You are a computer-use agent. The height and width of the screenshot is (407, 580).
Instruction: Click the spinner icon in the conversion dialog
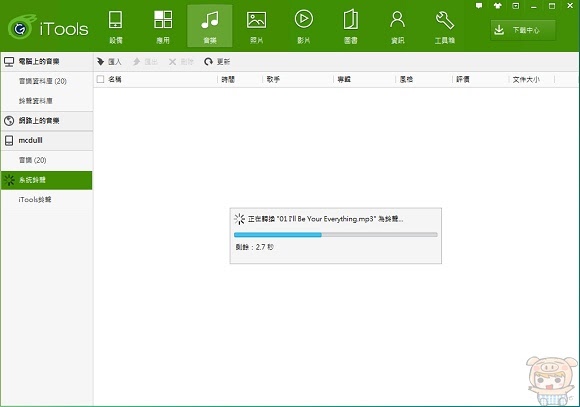click(239, 219)
